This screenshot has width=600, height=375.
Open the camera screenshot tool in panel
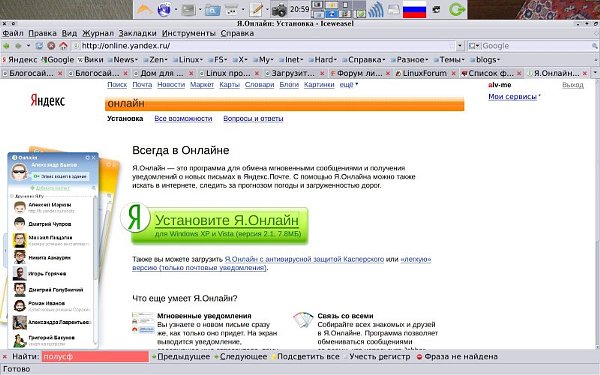click(279, 10)
